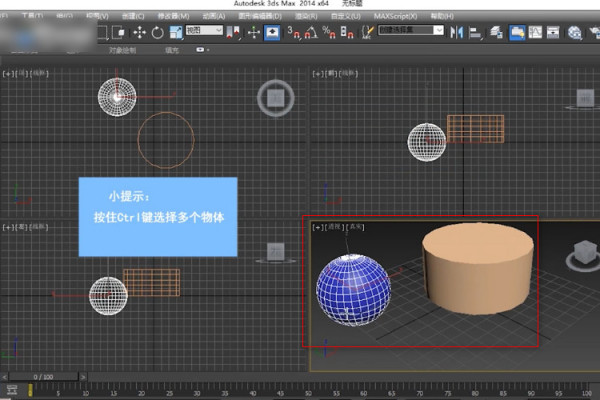Select the wireframe sphere in top viewport
This screenshot has height=400, width=600.
pos(117,97)
